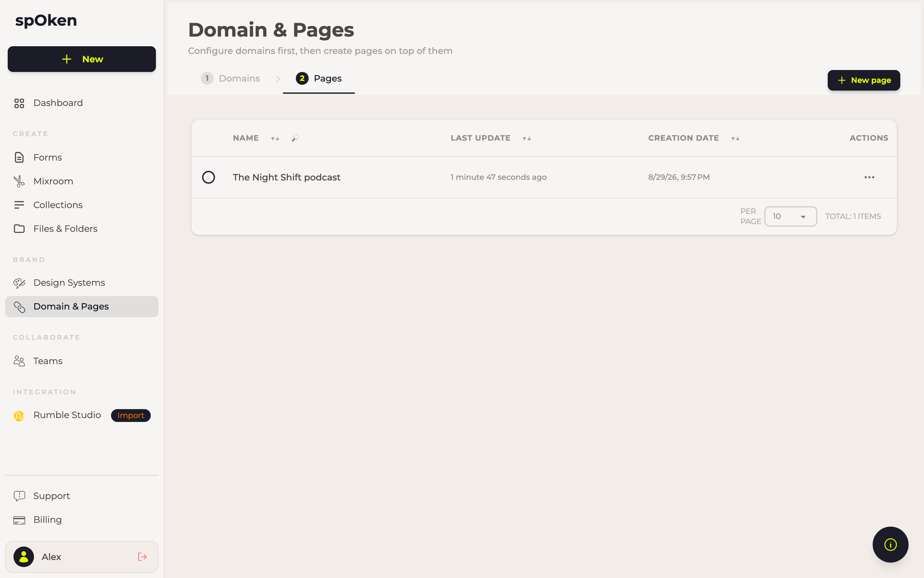Screen dimensions: 924x578
Task: Open Mixroom from sidebar
Action: click(x=82, y=181)
